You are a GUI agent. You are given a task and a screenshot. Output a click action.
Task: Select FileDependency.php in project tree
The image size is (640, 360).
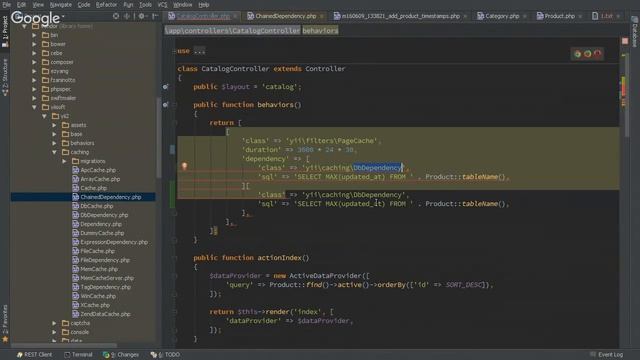105,260
